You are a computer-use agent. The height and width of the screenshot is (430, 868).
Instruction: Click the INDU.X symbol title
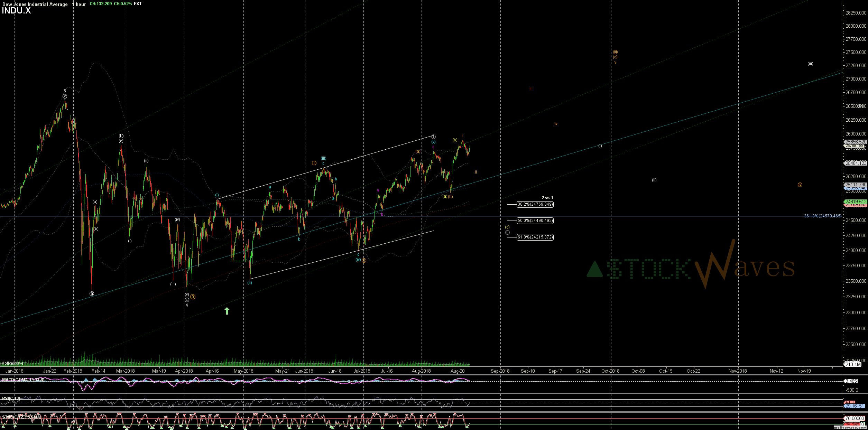tap(16, 11)
